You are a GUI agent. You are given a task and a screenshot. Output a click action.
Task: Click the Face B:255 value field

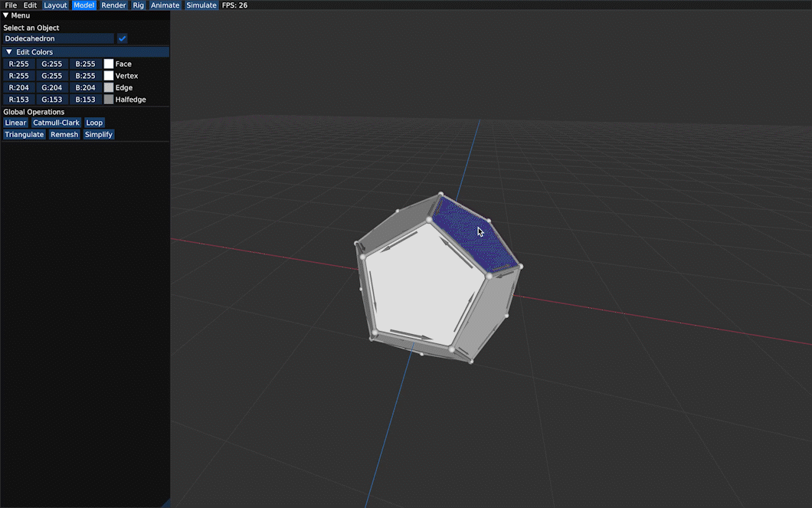86,64
